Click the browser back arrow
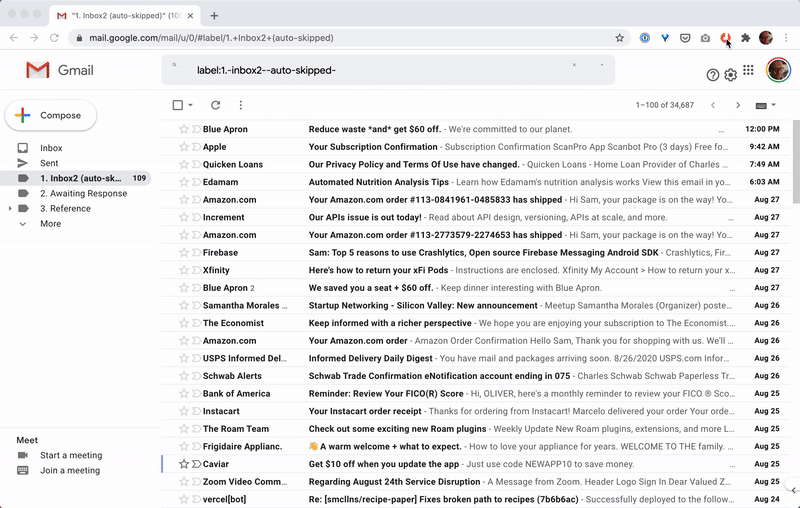The width and height of the screenshot is (800, 508). (x=14, y=38)
